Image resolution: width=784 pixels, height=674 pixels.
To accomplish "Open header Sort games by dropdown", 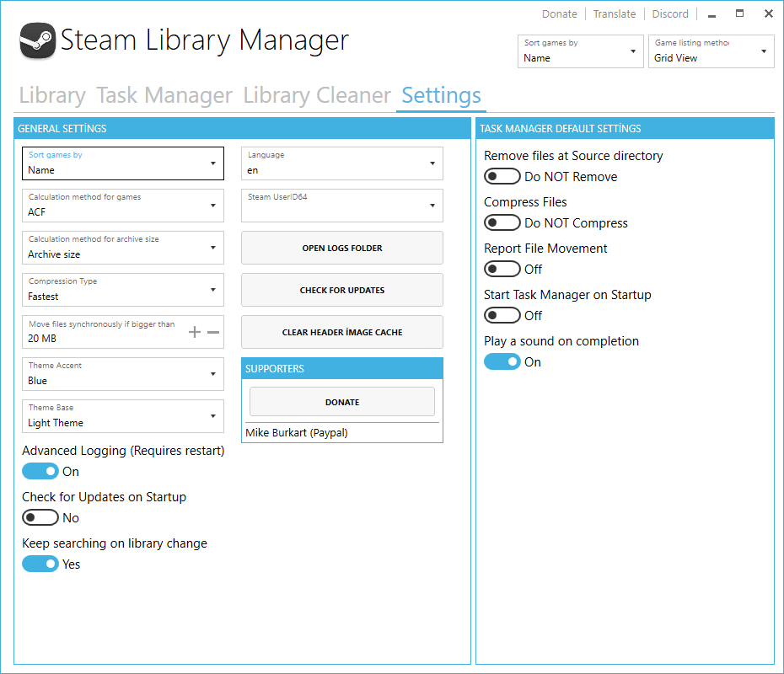I will point(581,51).
